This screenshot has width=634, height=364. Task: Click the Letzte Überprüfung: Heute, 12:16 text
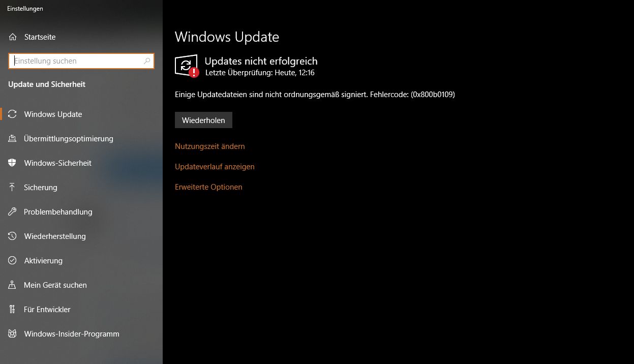(x=260, y=73)
